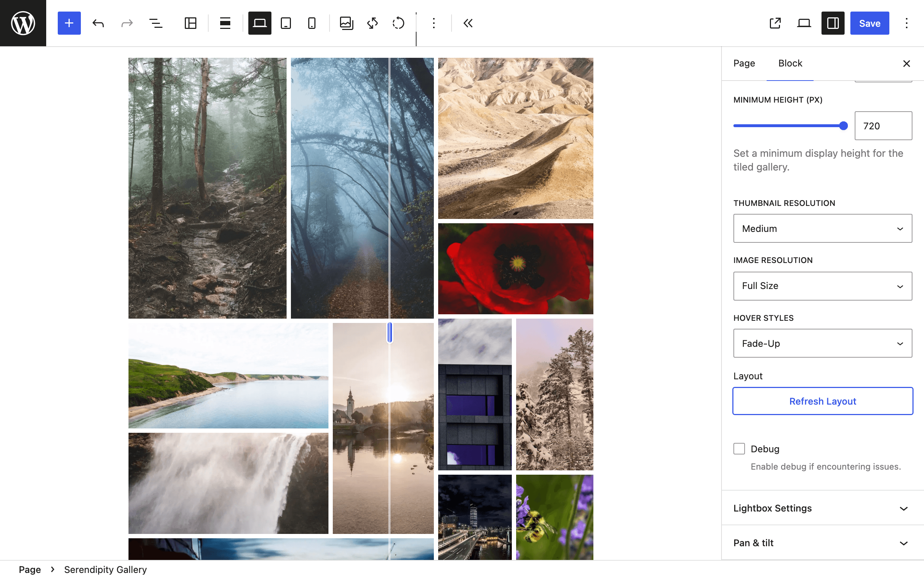Open page preview in a new tab
Viewport: 924px width, 578px height.
(775, 23)
